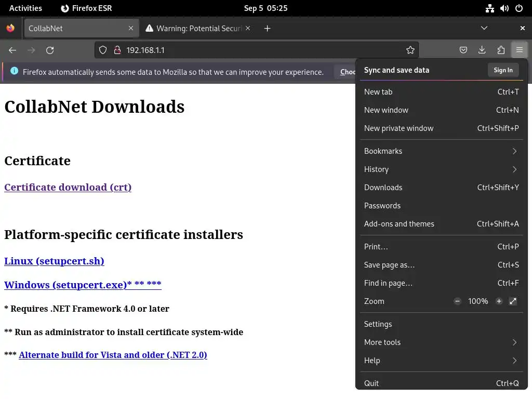Open Downloads from the menu
The width and height of the screenshot is (532, 399).
tap(442, 188)
